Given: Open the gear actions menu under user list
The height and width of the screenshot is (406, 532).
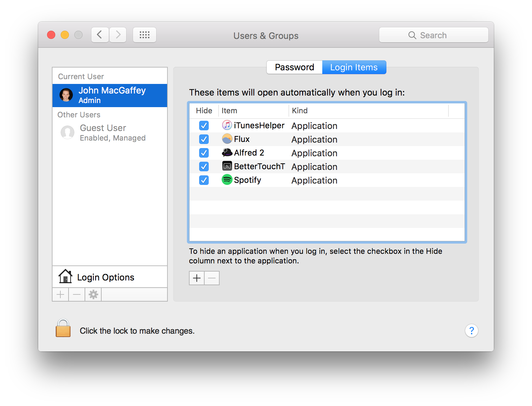Looking at the screenshot, I should 93,294.
